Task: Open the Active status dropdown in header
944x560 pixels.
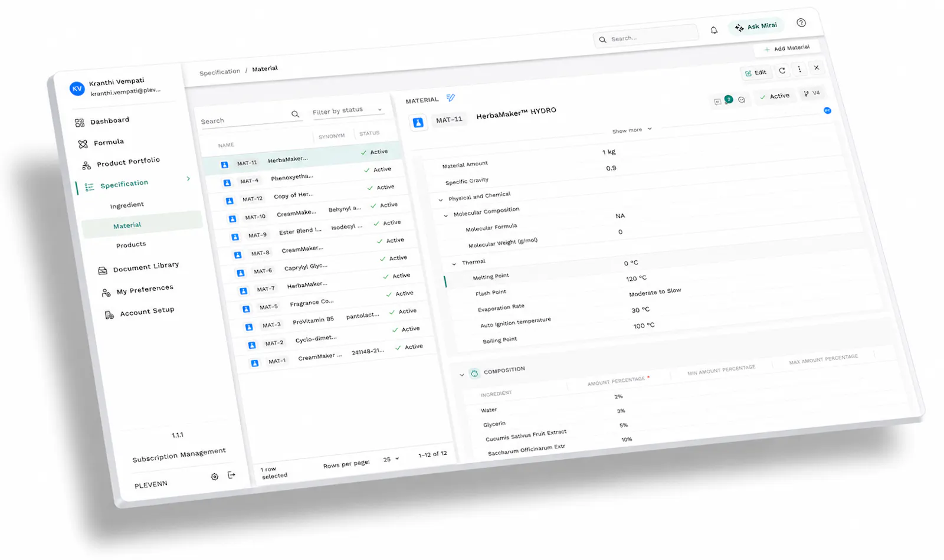Action: (775, 96)
